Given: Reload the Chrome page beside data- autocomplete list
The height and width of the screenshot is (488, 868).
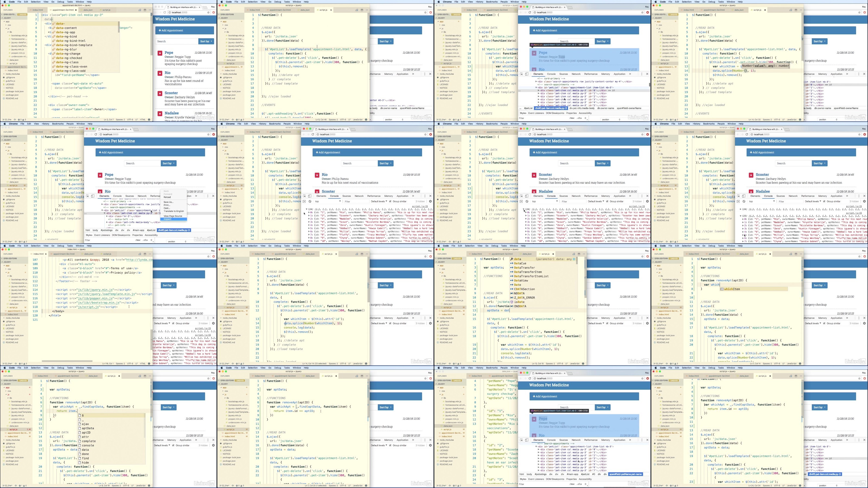Looking at the screenshot, I should click(x=165, y=12).
